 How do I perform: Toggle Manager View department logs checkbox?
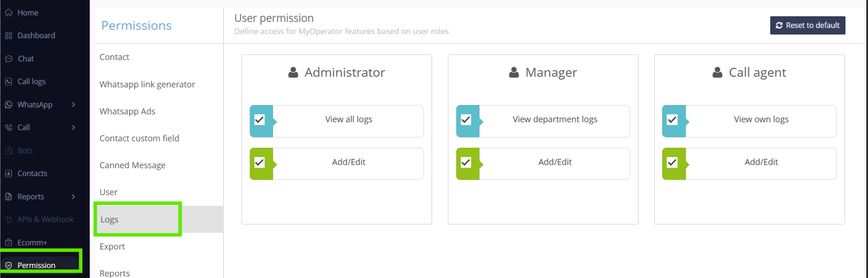(466, 120)
